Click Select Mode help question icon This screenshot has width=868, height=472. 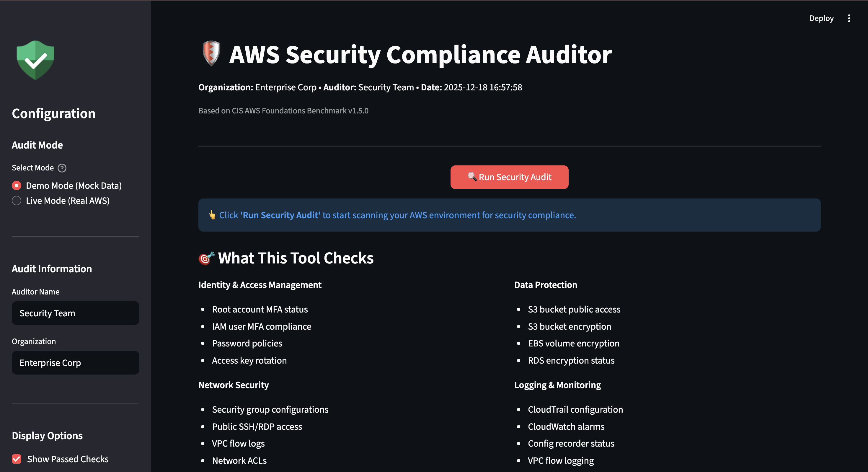(x=62, y=168)
